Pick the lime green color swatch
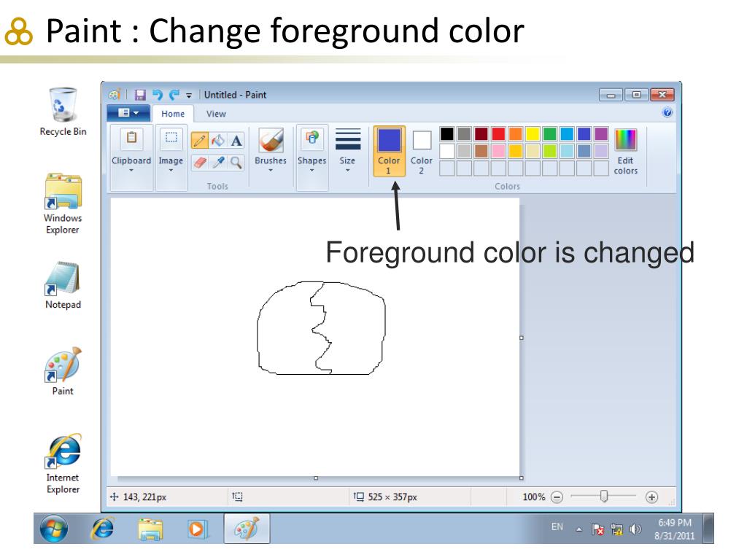 (x=550, y=151)
